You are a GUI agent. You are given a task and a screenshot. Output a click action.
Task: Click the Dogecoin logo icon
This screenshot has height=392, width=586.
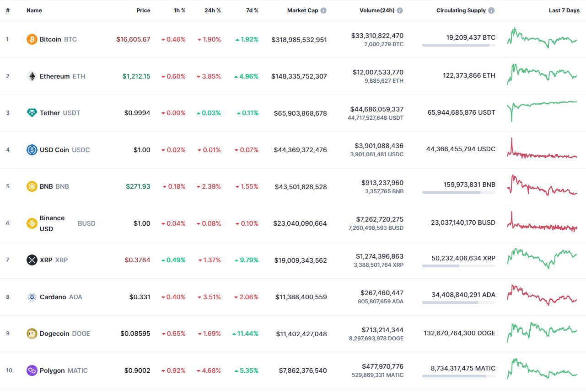[32, 334]
